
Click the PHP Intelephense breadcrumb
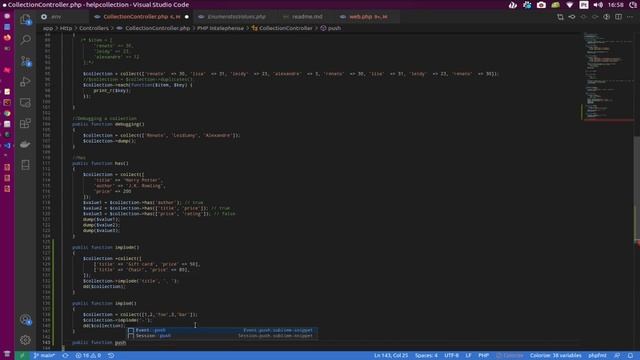(220, 28)
